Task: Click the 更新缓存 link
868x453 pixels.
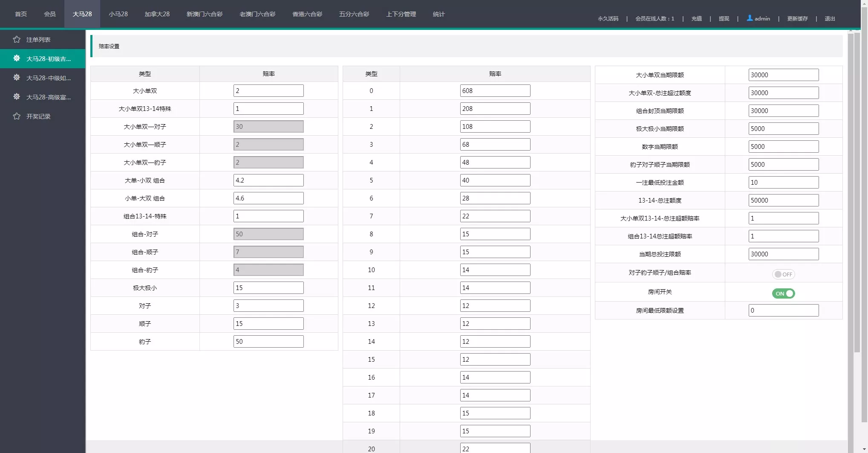Action: tap(797, 19)
